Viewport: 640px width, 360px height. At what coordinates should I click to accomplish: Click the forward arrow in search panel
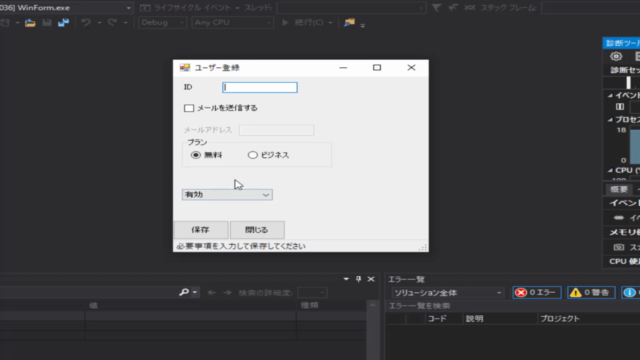pos(227,293)
